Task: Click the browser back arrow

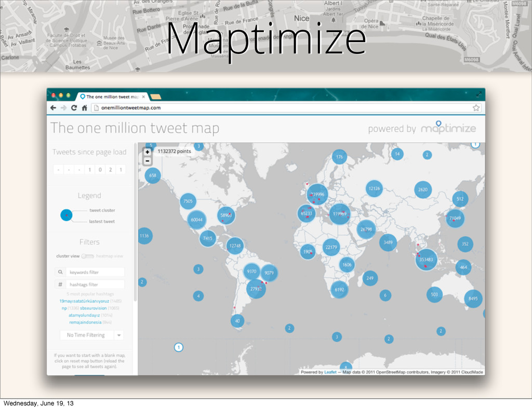Action: coord(54,108)
